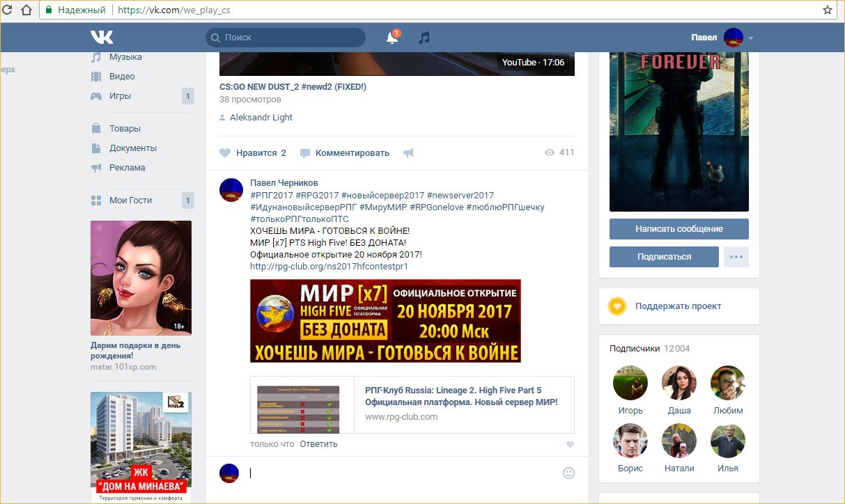This screenshot has height=504, width=845.
Task: Bookmark page with star icon
Action: [828, 10]
